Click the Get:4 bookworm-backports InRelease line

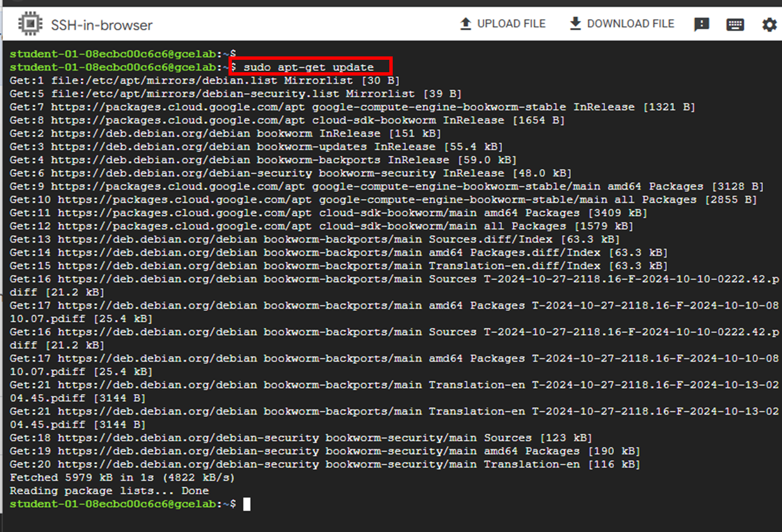pyautogui.click(x=263, y=160)
